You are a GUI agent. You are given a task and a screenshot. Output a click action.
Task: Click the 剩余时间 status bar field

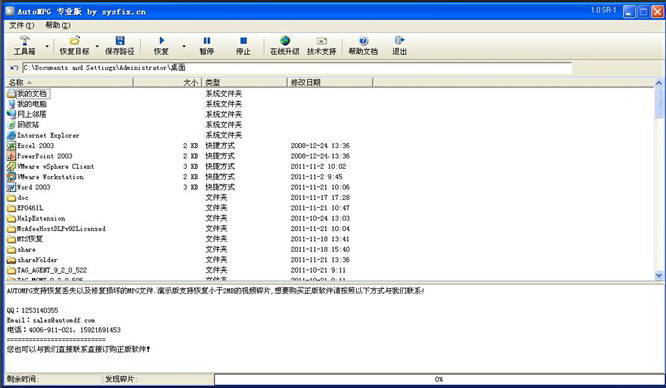coord(53,379)
